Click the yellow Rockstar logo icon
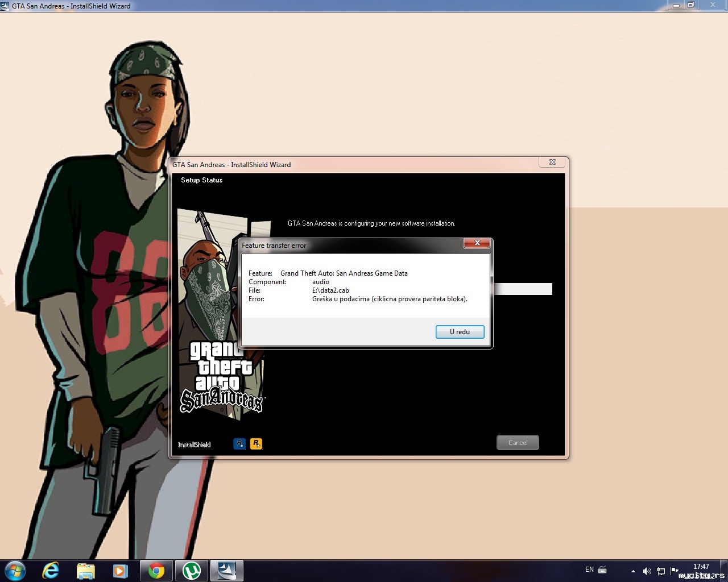728x582 pixels. [x=256, y=443]
